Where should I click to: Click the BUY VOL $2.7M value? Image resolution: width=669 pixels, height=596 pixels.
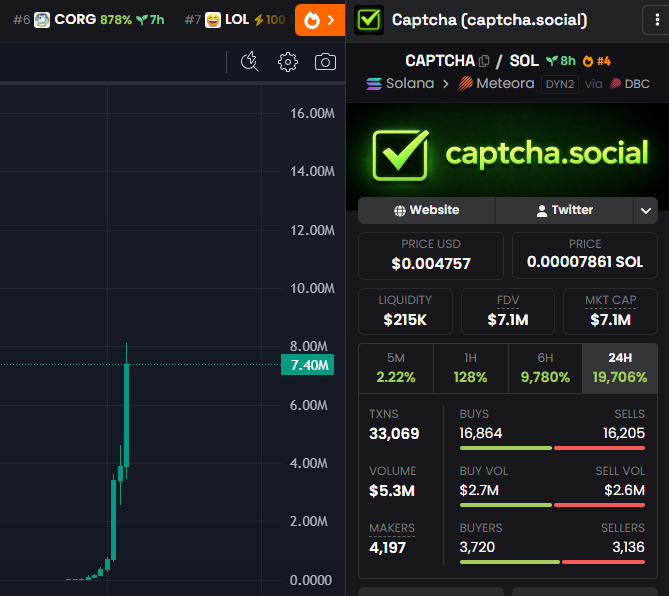pyautogui.click(x=479, y=490)
